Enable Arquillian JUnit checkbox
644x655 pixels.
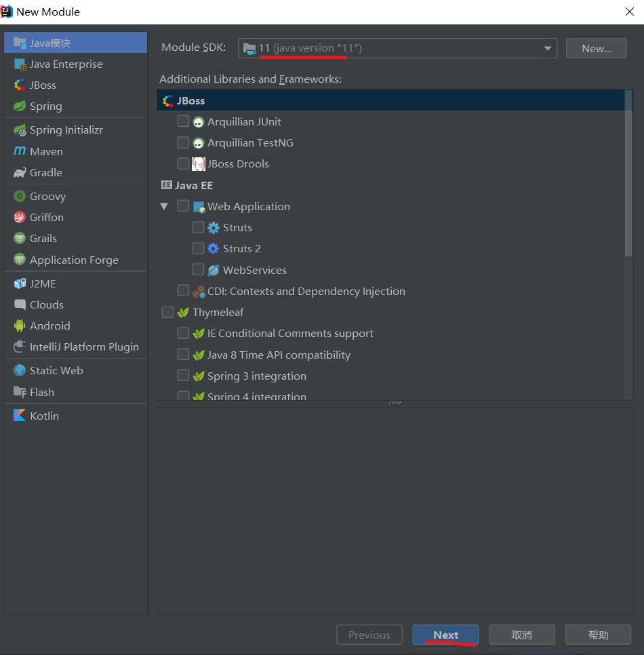(183, 121)
